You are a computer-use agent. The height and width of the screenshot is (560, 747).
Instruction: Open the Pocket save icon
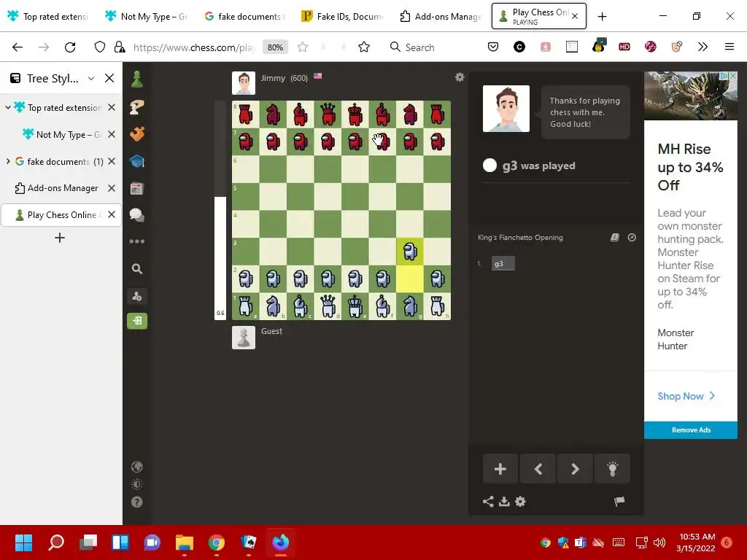493,47
